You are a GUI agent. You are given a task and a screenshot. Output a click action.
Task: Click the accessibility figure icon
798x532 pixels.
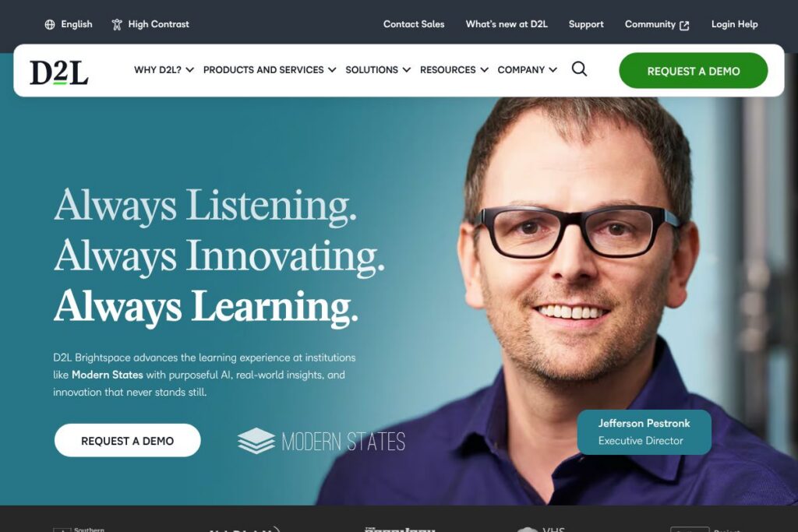pos(117,24)
